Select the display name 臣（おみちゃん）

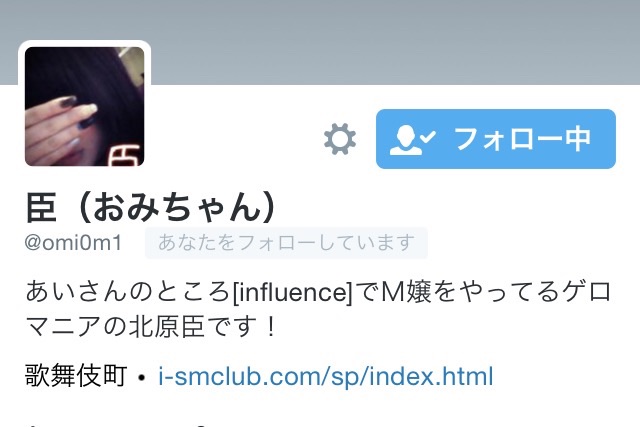tap(151, 207)
